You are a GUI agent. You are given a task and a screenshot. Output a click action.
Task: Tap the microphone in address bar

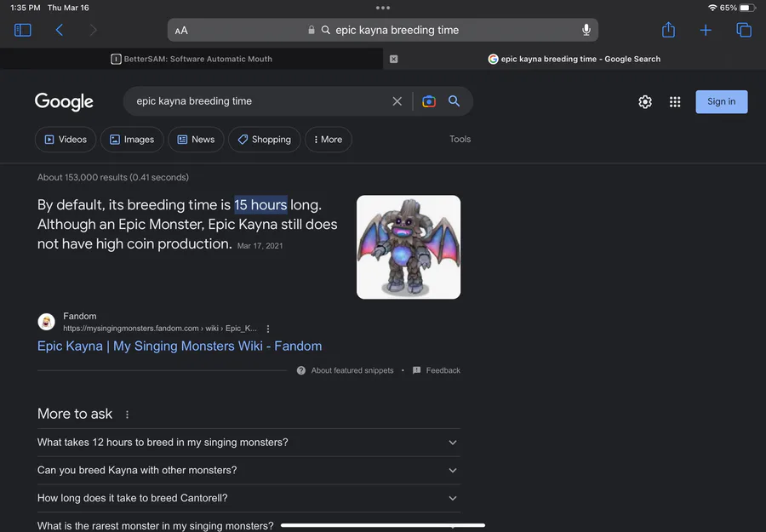[x=586, y=30]
